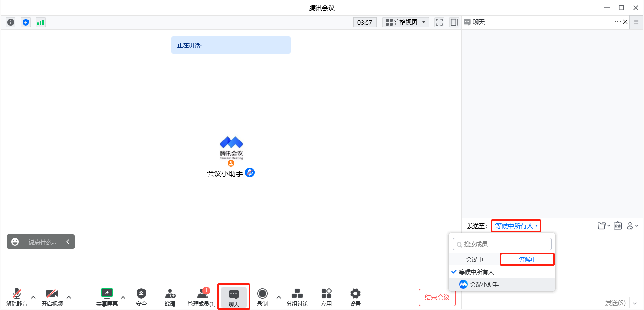The image size is (644, 310).
Task: Open the meeting info icon
Action: coord(11,22)
